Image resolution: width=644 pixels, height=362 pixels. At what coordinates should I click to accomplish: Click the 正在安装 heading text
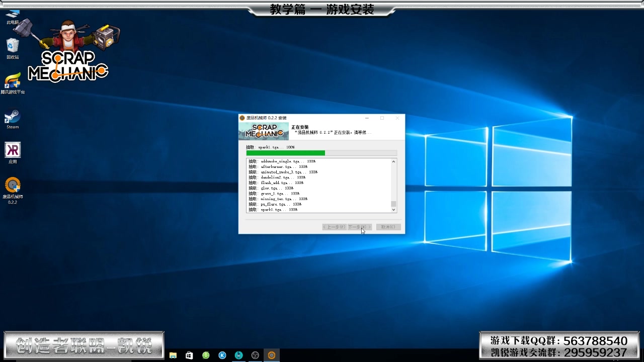(300, 127)
